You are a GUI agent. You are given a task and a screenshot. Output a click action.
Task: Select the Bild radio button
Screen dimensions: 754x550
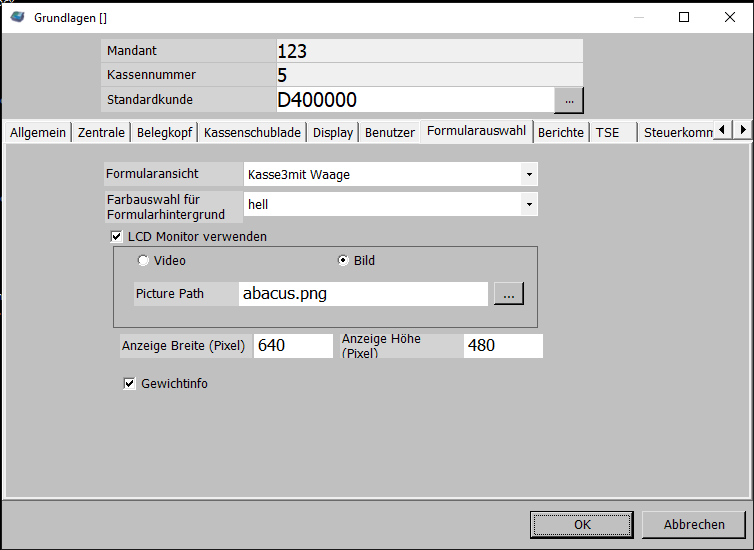[343, 261]
